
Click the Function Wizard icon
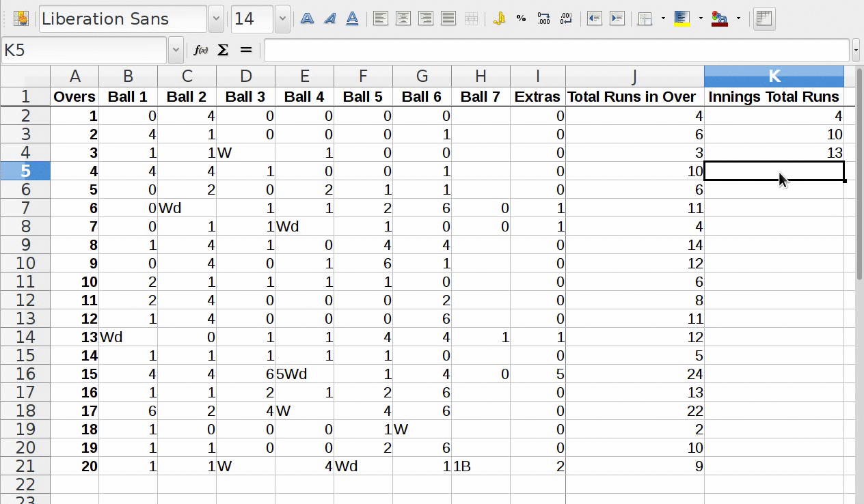[x=200, y=51]
